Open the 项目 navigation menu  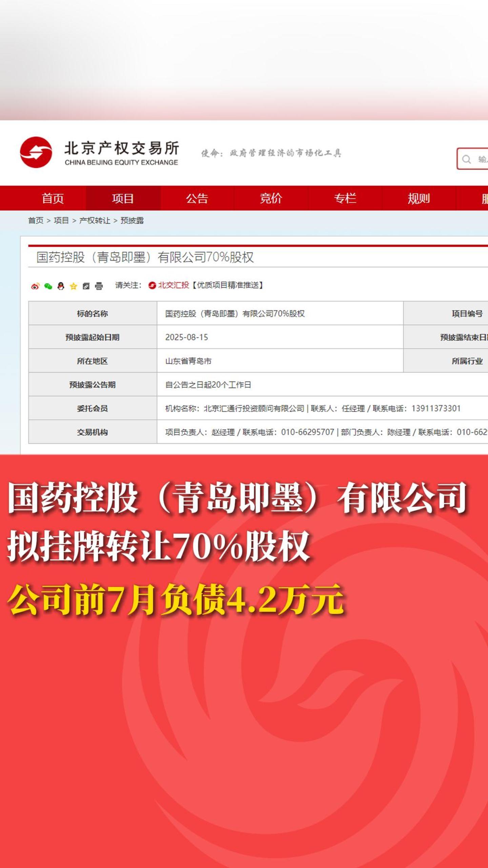123,198
